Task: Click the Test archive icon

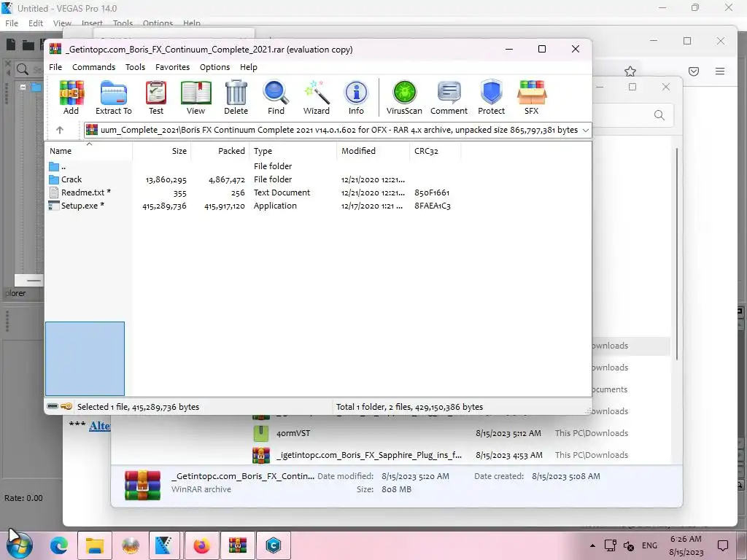Action: 156,98
